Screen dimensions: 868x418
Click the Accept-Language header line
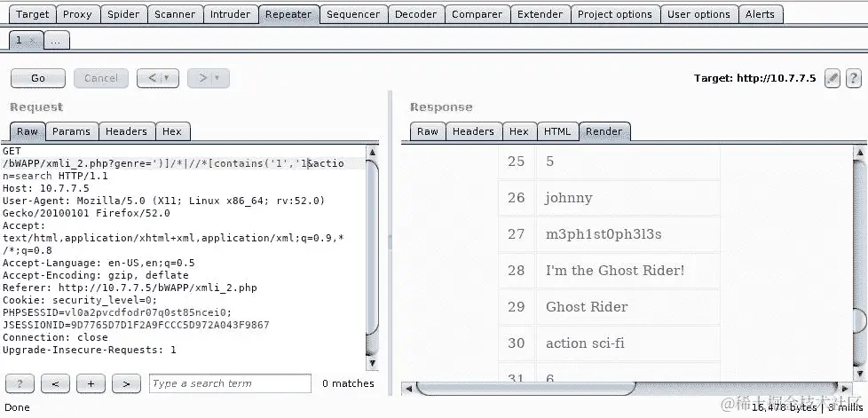click(99, 263)
